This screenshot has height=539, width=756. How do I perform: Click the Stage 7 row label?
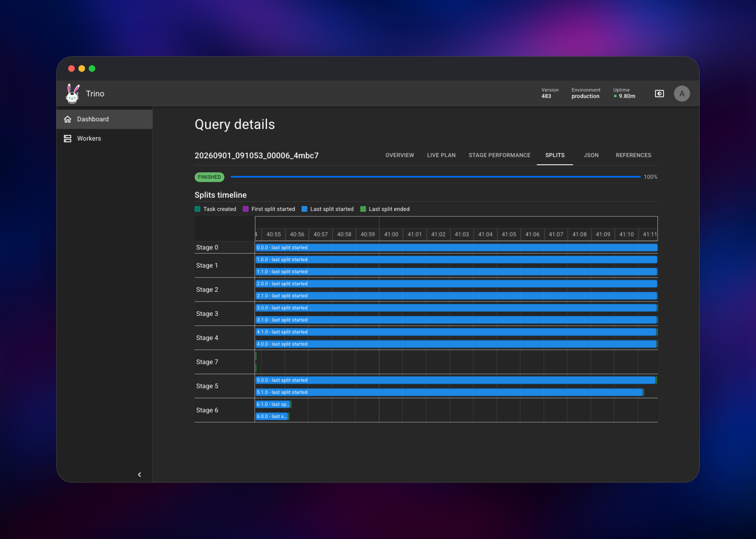point(207,362)
